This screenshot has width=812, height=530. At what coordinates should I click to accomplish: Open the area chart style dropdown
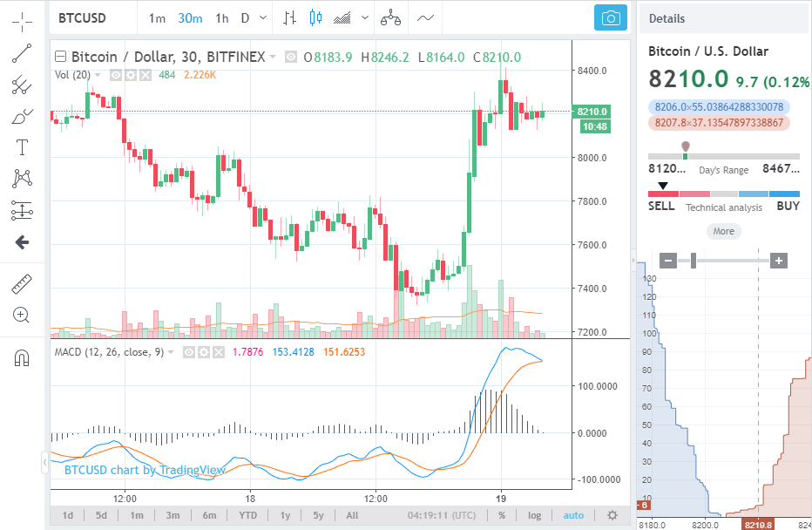(x=364, y=18)
